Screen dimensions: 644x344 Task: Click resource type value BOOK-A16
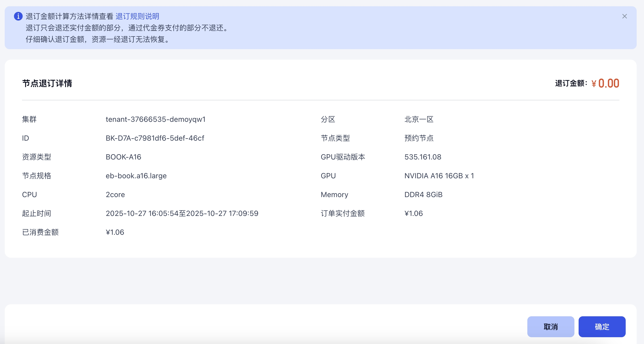[123, 157]
